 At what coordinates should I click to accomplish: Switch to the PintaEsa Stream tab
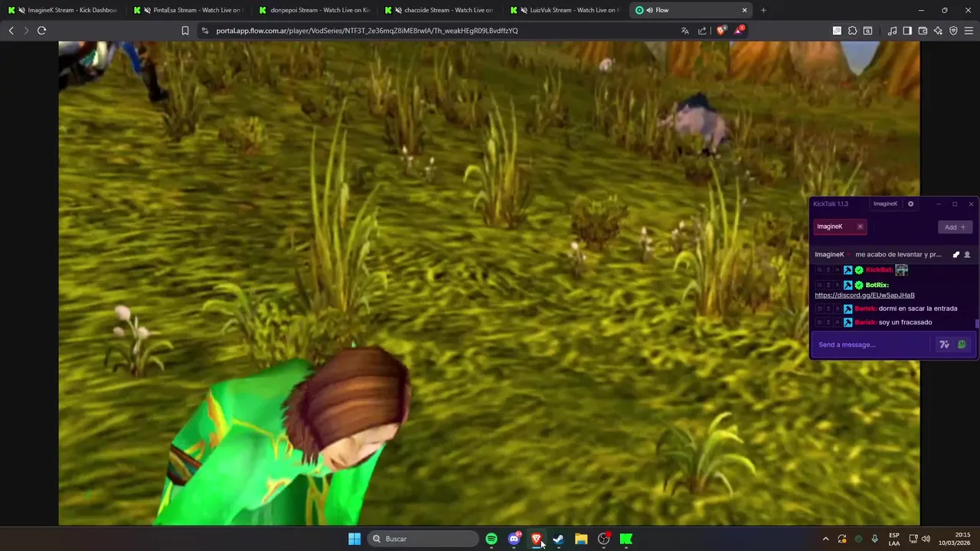click(189, 10)
